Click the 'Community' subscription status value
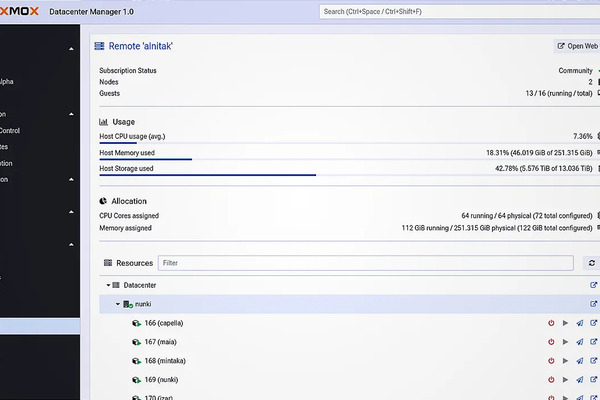Screen dimensions: 600x400 tap(575, 70)
